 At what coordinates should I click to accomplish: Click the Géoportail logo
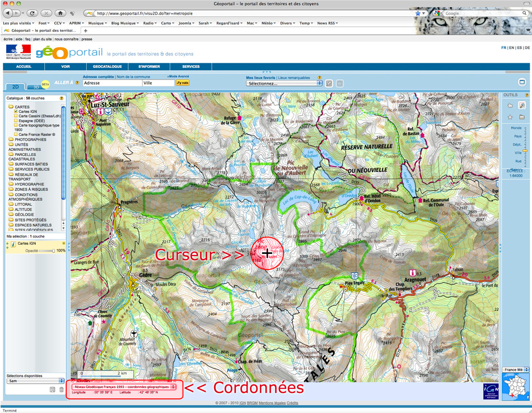69,53
